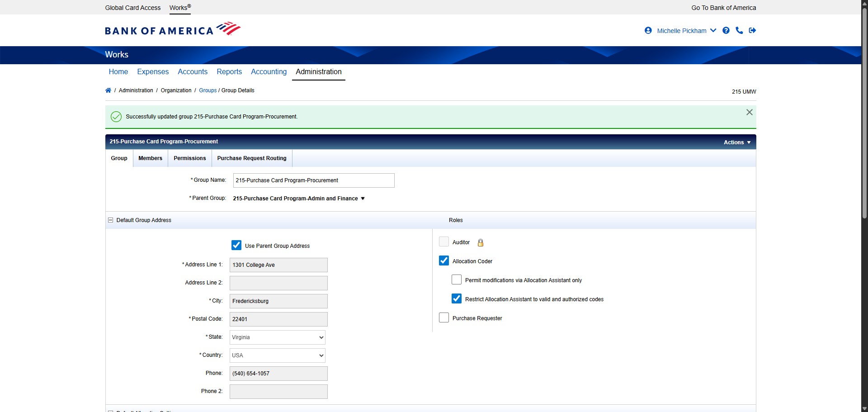Click the Auditor lock icon

(x=481, y=243)
